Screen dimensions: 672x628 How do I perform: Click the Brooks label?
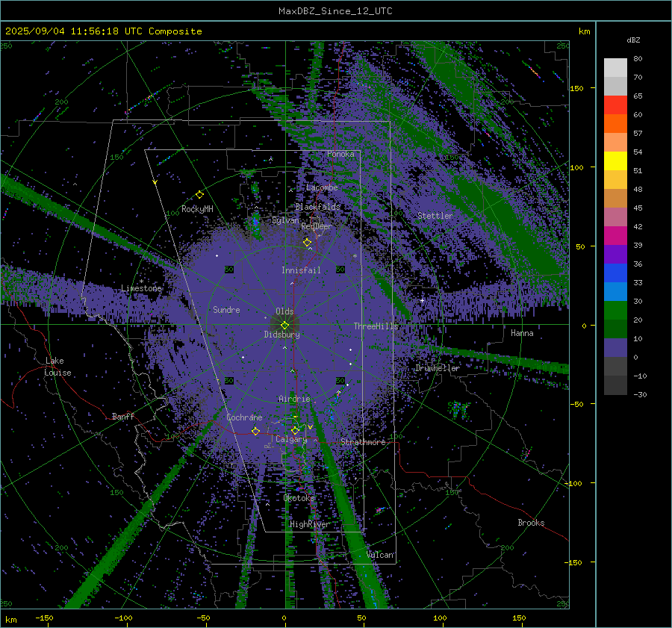click(x=531, y=523)
